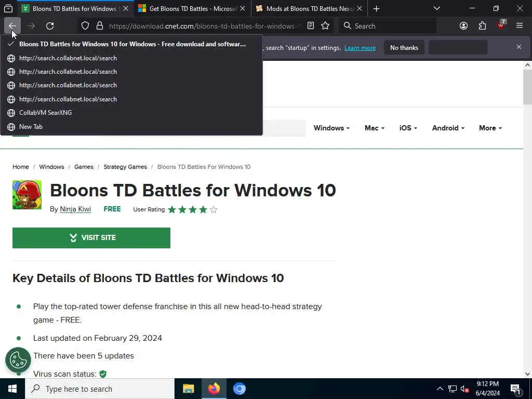Open the tracking protection shield icon
The width and height of the screenshot is (532, 399).
[x=85, y=26]
